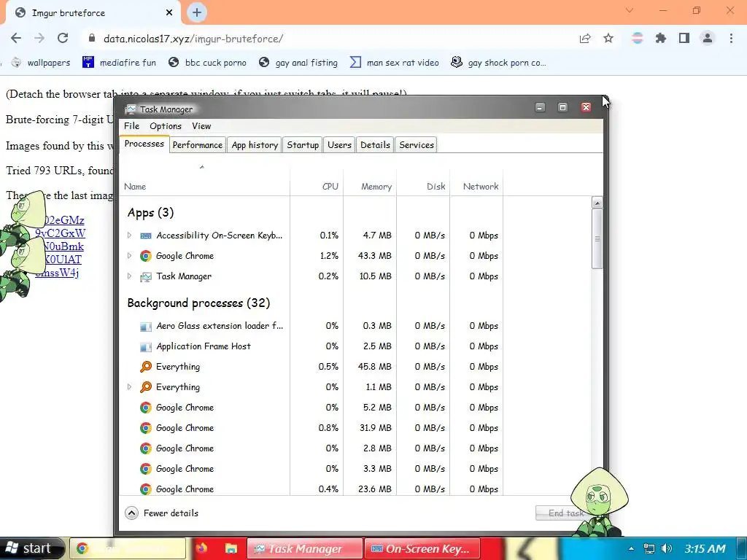Expand the Google Chrome app row
Image resolution: width=747 pixels, height=560 pixels.
(x=129, y=256)
